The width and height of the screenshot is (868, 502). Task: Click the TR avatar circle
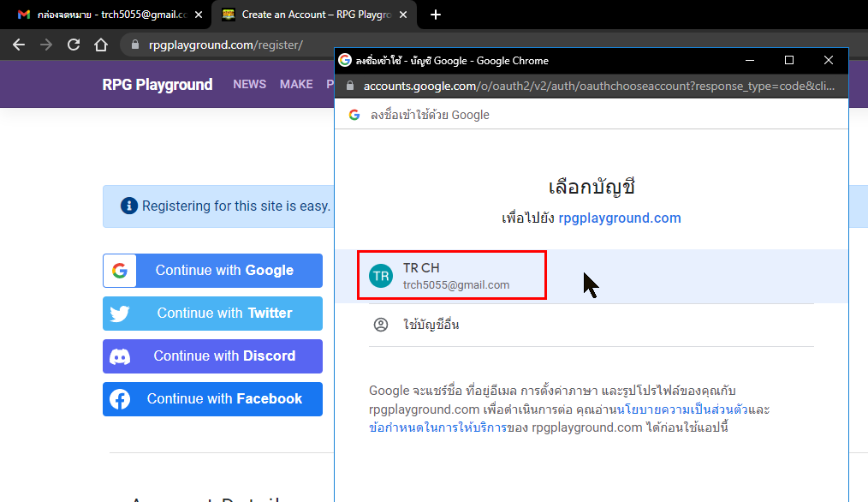click(381, 276)
